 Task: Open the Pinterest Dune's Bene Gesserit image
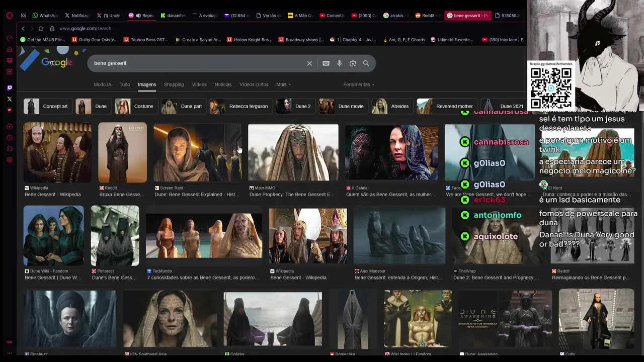(115, 236)
